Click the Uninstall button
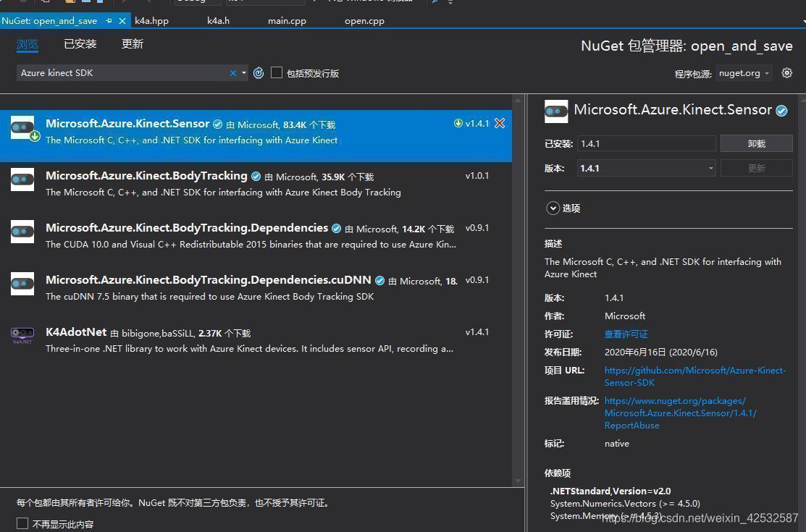 (x=756, y=143)
